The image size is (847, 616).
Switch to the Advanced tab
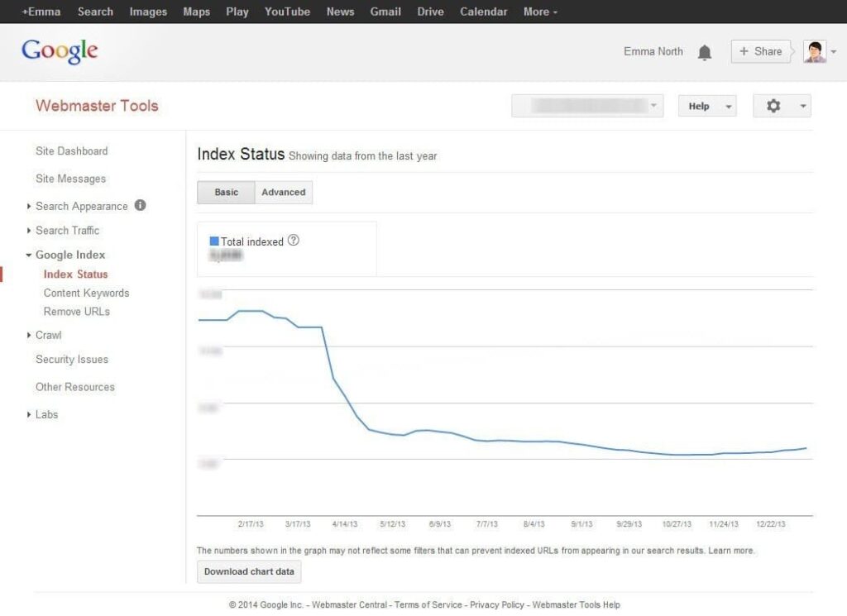[x=284, y=192]
